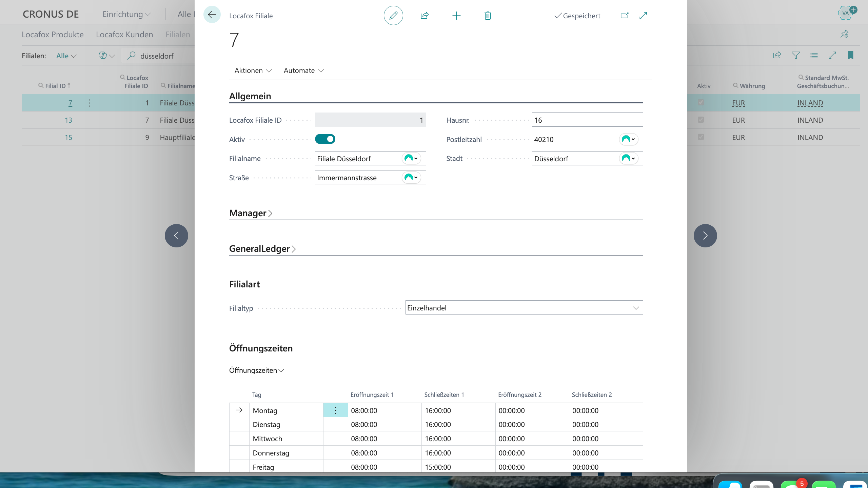868x488 pixels.
Task: Click the trash delete icon
Action: click(488, 16)
